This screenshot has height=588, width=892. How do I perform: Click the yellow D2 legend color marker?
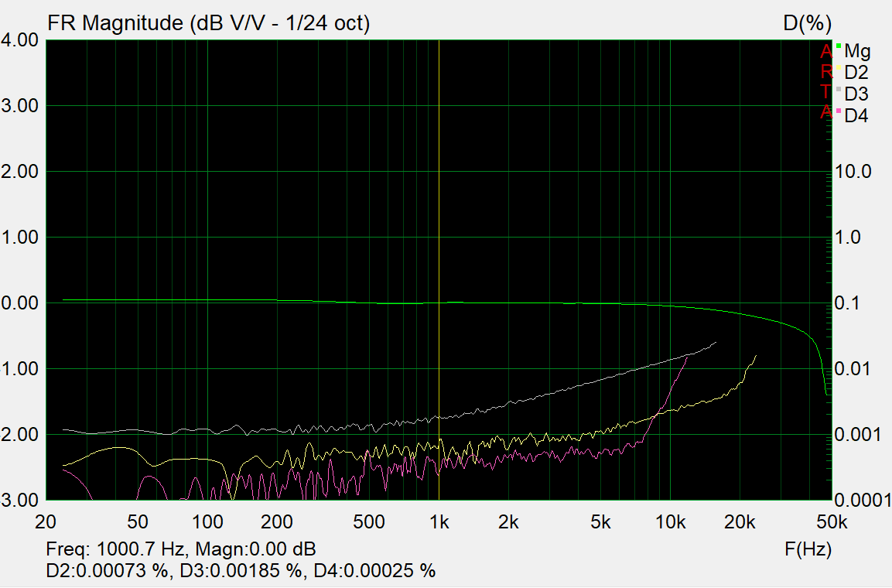click(x=838, y=67)
